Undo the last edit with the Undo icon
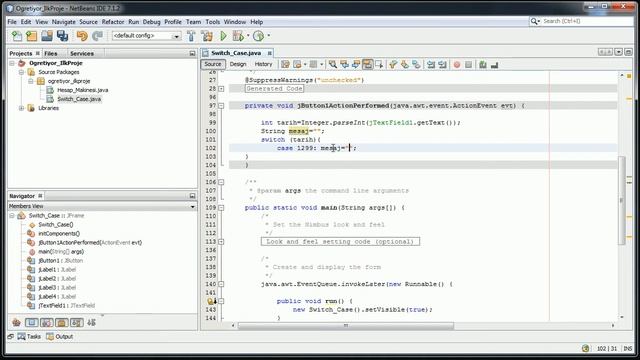This screenshot has width=640, height=360. click(82, 36)
